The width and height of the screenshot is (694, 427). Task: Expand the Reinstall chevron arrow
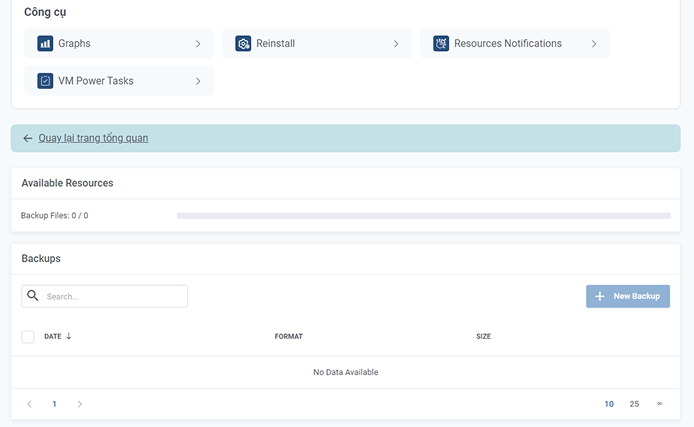tap(396, 44)
